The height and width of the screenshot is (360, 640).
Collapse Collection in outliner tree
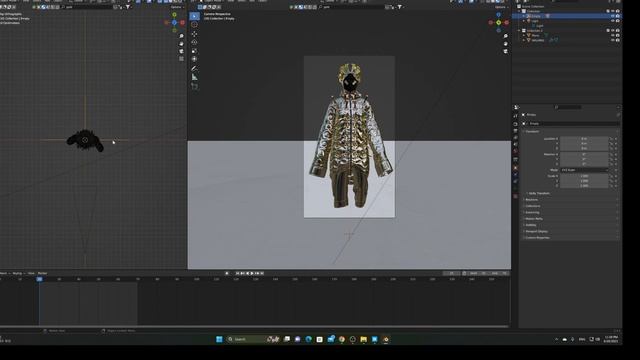[x=520, y=11]
